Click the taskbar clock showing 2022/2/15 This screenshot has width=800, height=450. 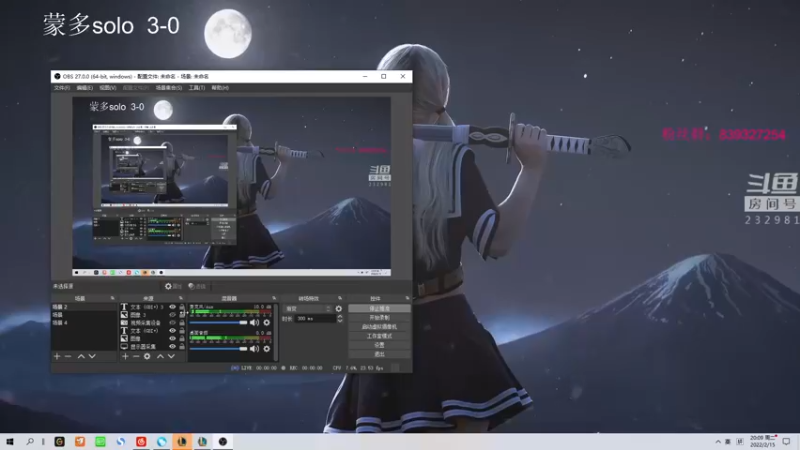(763, 441)
